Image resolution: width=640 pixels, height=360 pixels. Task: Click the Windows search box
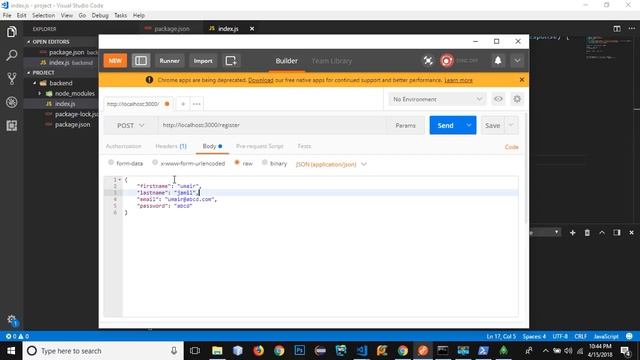[102, 351]
